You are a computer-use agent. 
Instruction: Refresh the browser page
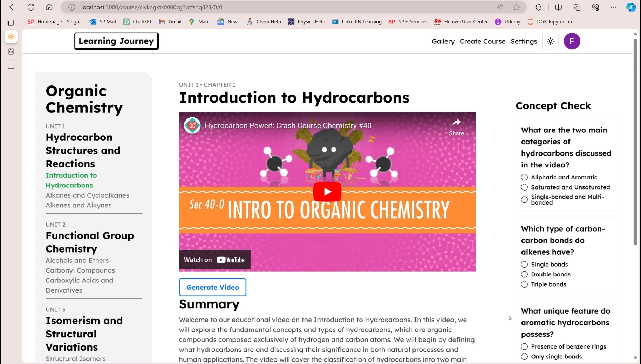click(x=31, y=7)
